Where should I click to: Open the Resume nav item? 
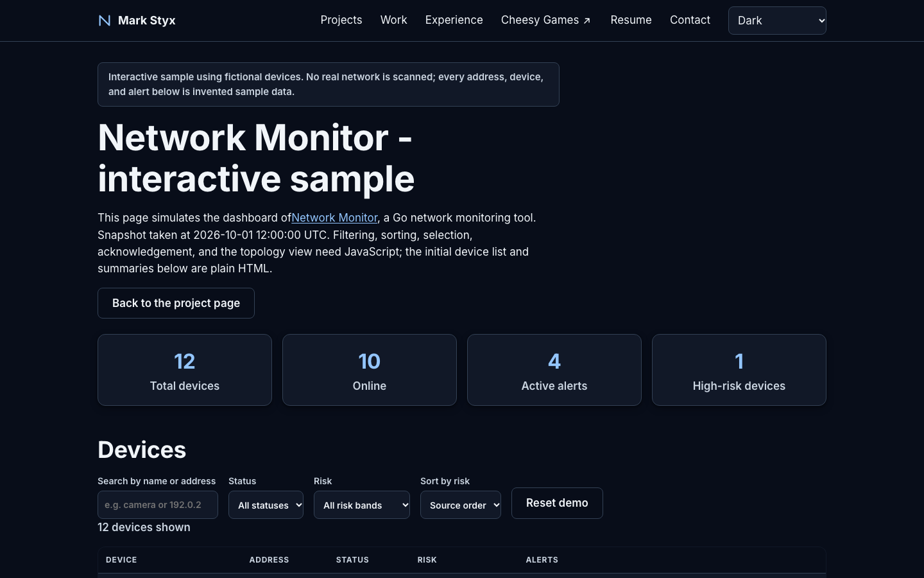point(631,20)
